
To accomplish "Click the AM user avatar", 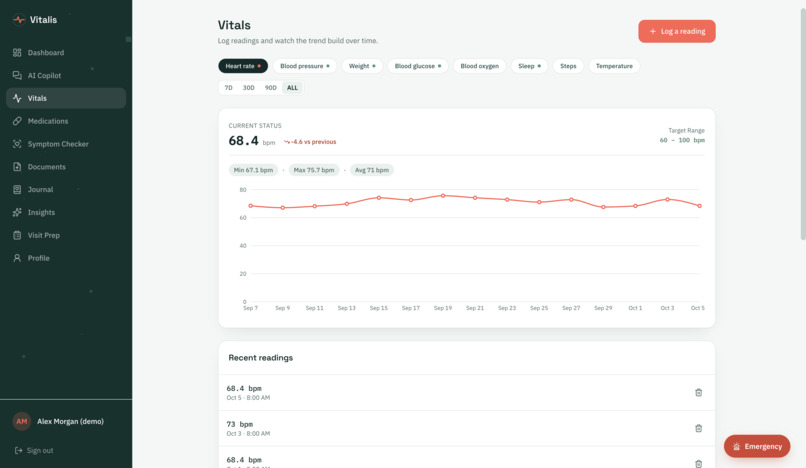I will tap(22, 421).
